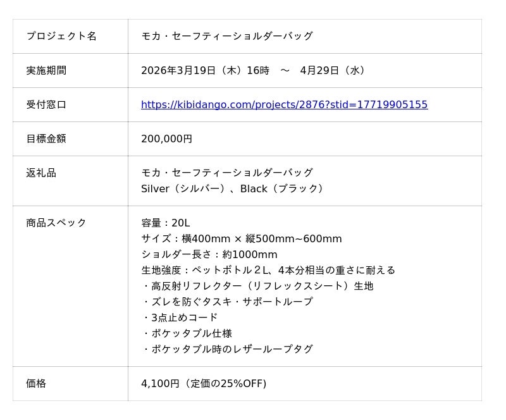
Task: Click the 容量：20L spec line
Action: coord(165,223)
